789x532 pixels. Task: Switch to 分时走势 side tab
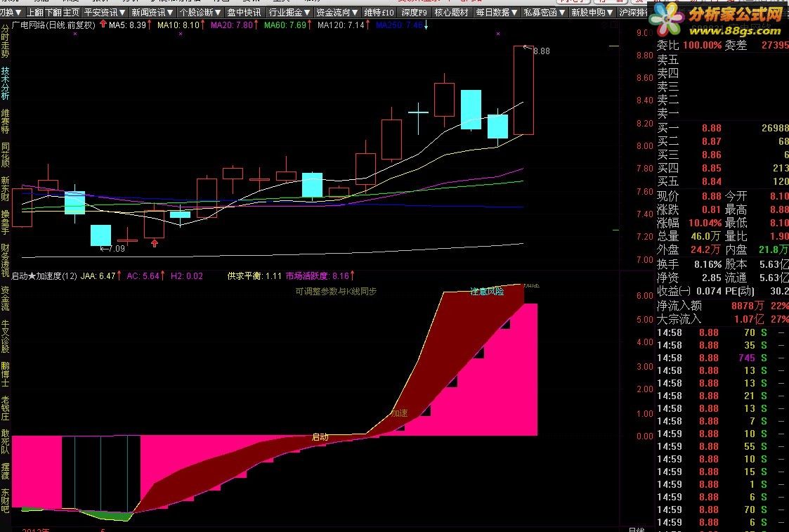pos(5,41)
